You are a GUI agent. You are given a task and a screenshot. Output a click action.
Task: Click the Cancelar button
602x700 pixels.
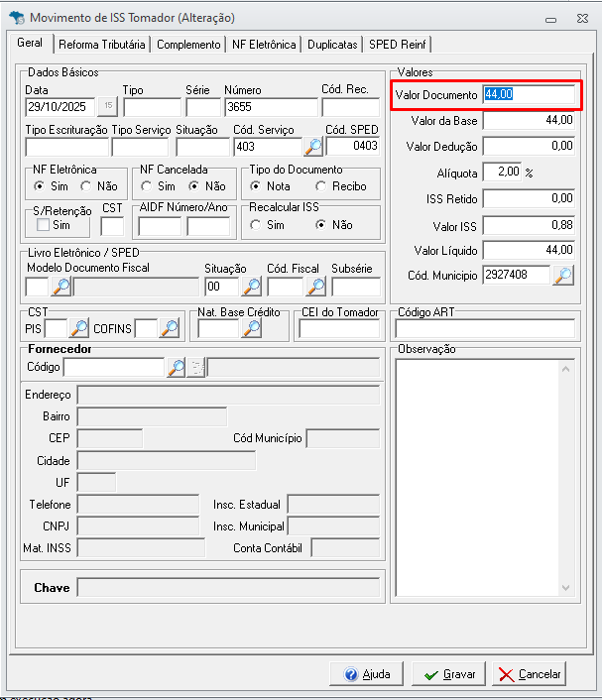pyautogui.click(x=530, y=674)
